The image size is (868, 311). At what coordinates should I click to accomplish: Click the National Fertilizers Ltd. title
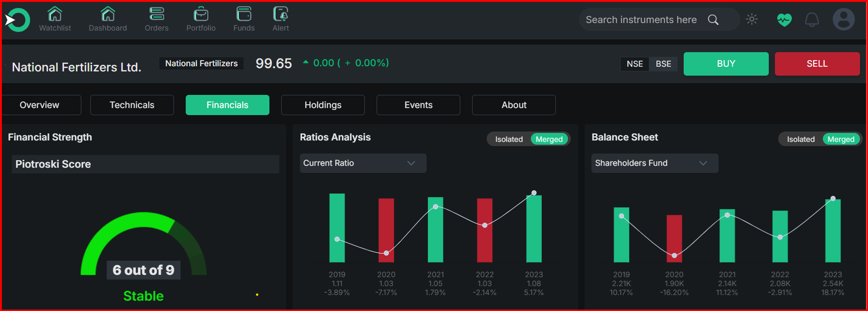pos(77,67)
